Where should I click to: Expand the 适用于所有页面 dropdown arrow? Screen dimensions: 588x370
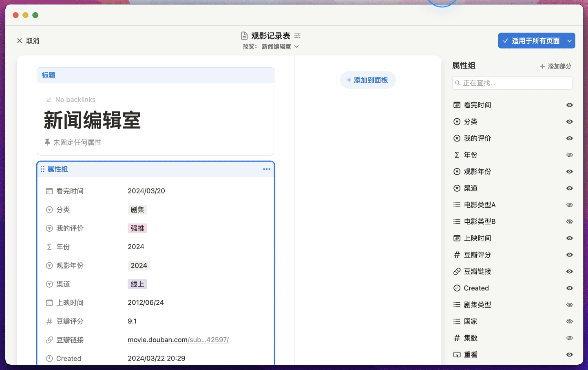click(570, 41)
